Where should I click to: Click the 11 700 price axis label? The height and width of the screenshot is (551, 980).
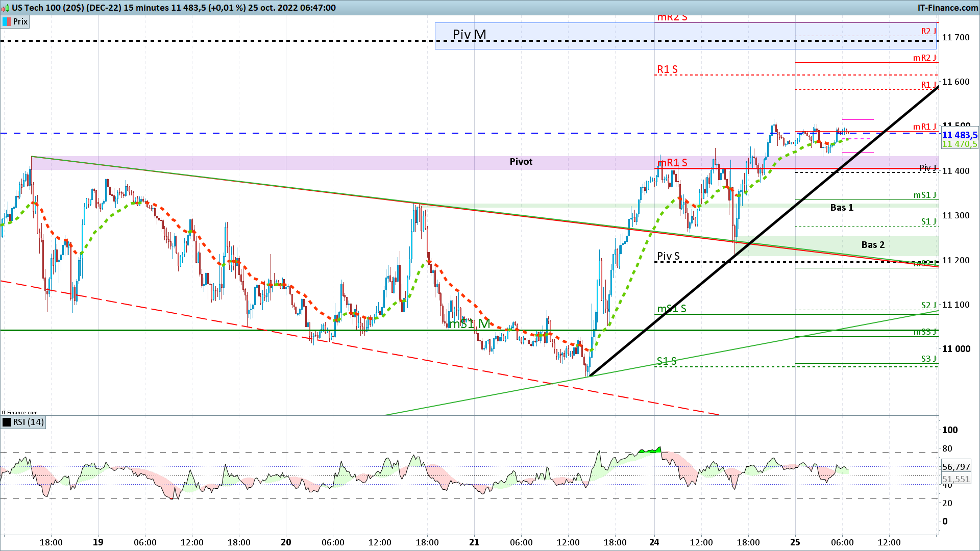click(955, 37)
